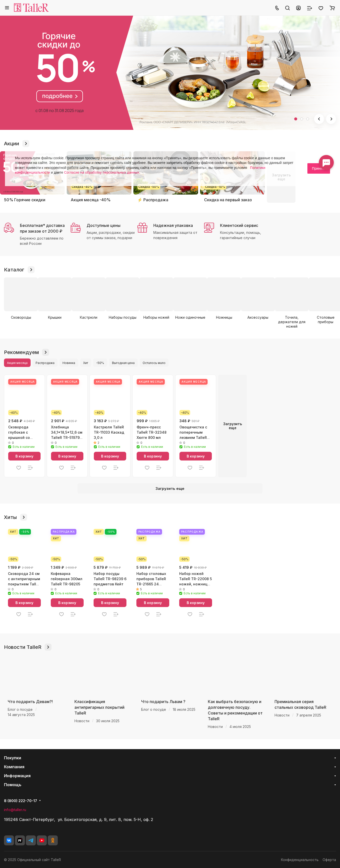Expand the Акции section arrow

click(26, 144)
